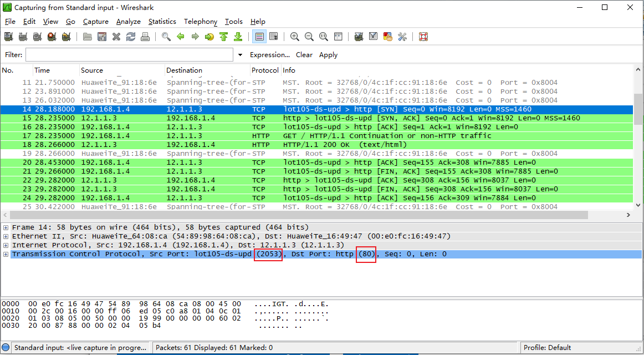This screenshot has width=644, height=355.
Task: Restart the running live capture
Action: point(66,37)
